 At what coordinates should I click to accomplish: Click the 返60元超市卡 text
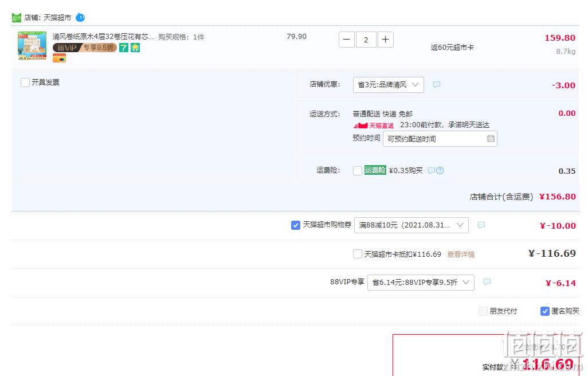452,48
